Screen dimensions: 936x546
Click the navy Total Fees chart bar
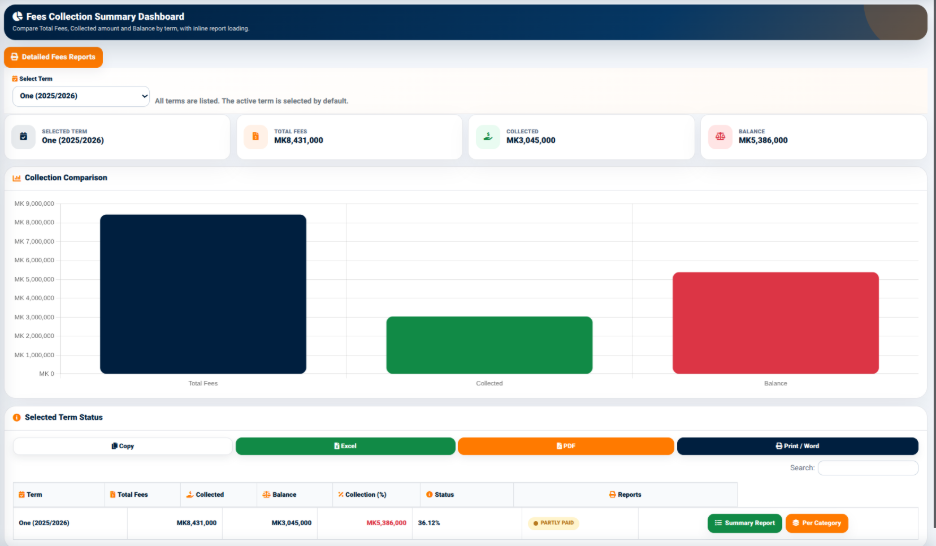pyautogui.click(x=203, y=294)
